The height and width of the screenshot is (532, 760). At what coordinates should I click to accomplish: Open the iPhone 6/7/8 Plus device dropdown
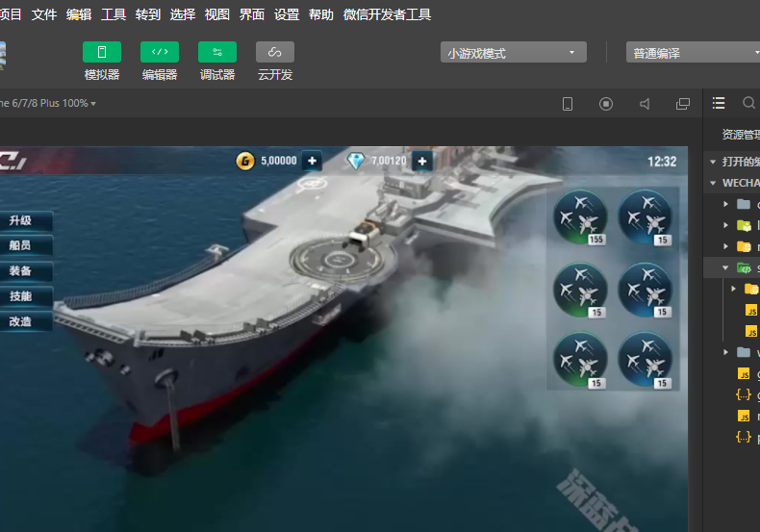pyautogui.click(x=47, y=103)
